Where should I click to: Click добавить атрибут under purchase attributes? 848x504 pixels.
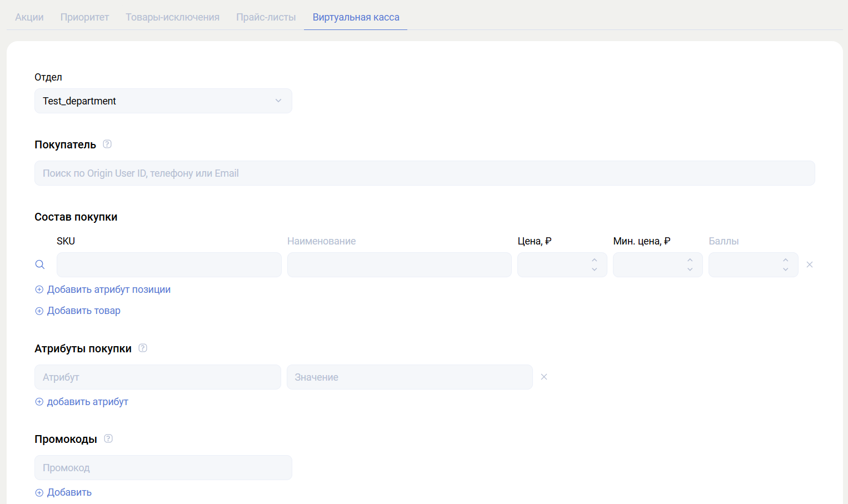(87, 402)
